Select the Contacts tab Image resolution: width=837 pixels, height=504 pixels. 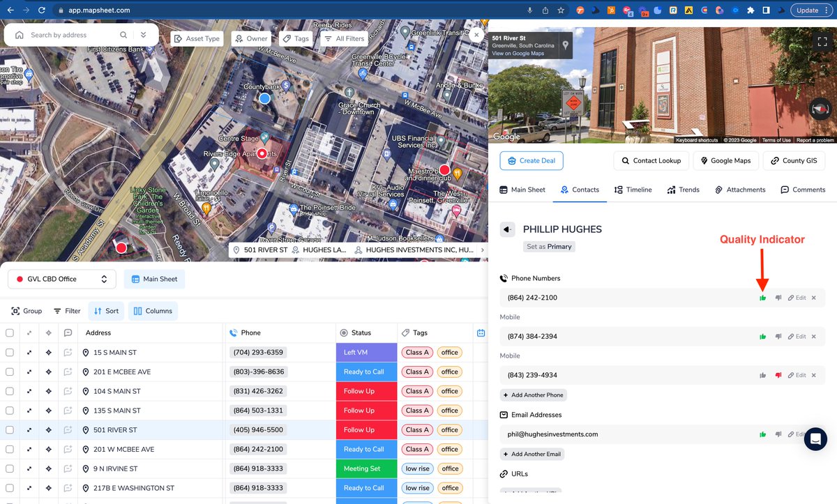[580, 190]
